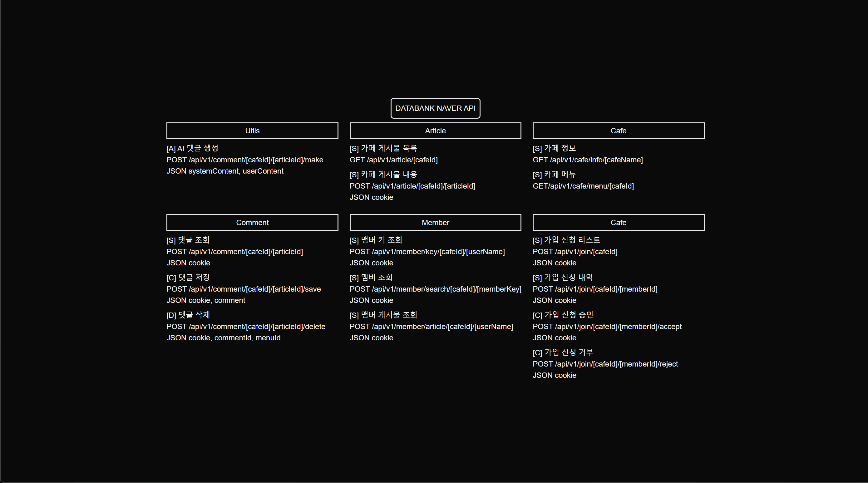Select the Article section header
868x483 pixels.
click(435, 131)
